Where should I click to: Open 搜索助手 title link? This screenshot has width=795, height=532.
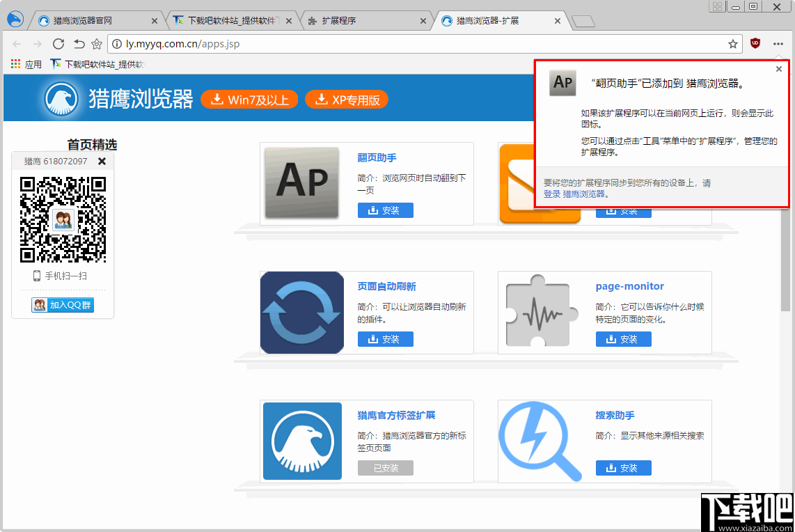coord(615,415)
